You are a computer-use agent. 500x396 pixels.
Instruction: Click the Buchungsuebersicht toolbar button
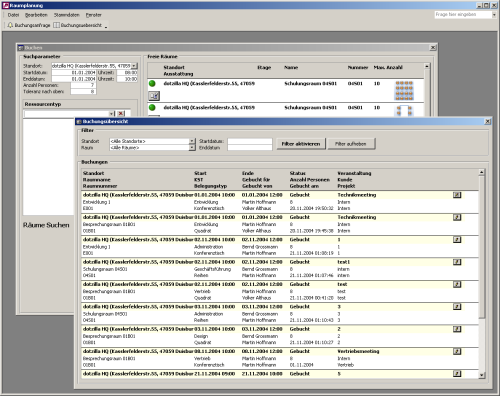coord(78,25)
